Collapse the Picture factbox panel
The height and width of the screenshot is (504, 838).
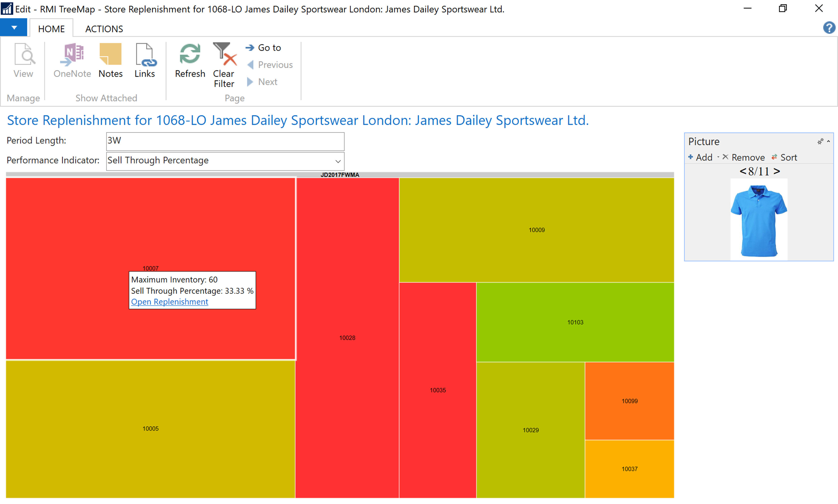(x=829, y=141)
